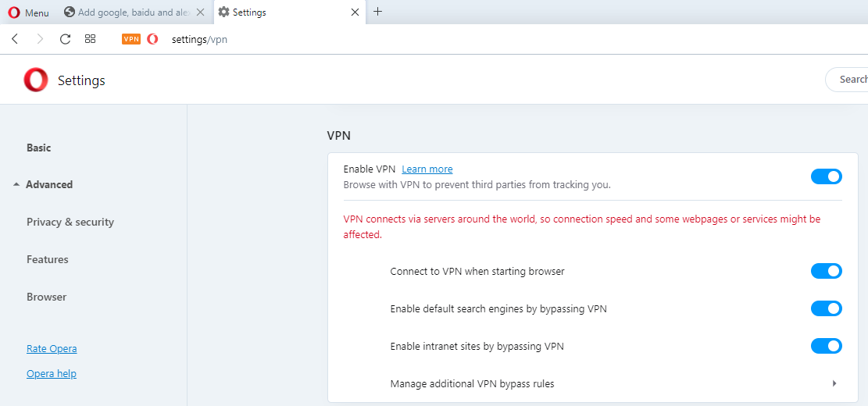
Task: Expand Manage additional VPN bypass rules
Action: coord(834,383)
